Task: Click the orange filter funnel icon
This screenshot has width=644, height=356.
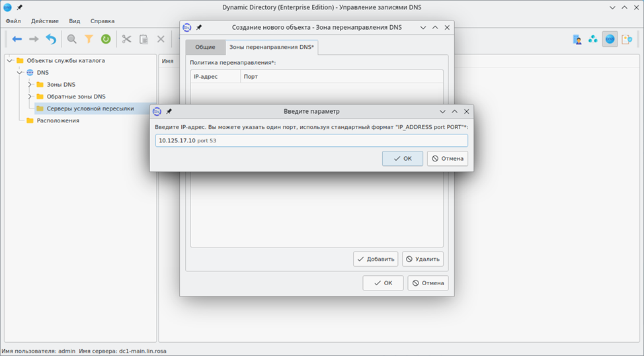Action: (89, 39)
